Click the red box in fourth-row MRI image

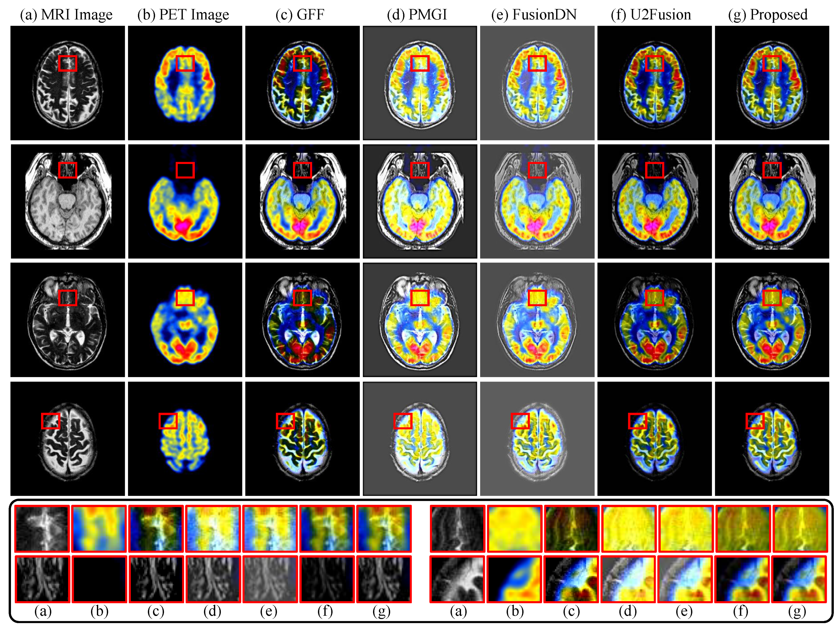(x=50, y=421)
